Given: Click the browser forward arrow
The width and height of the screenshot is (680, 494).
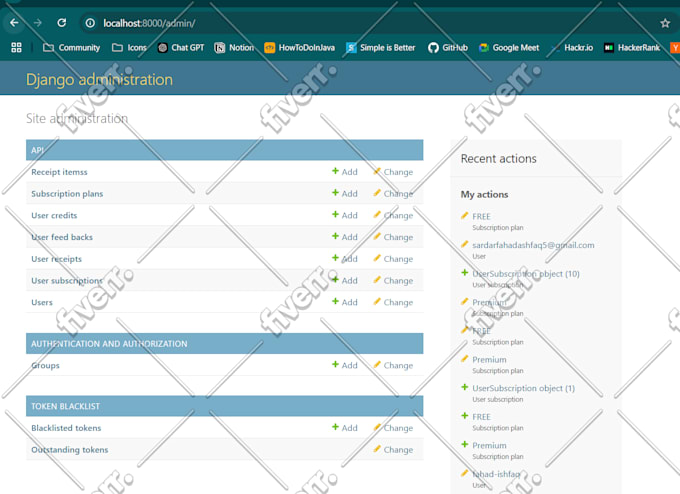Looking at the screenshot, I should tap(38, 23).
